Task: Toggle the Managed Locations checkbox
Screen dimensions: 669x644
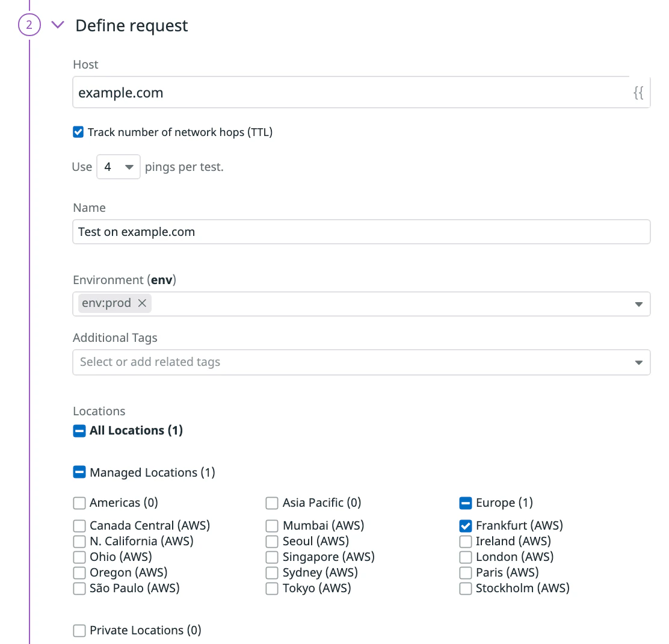Action: (79, 472)
